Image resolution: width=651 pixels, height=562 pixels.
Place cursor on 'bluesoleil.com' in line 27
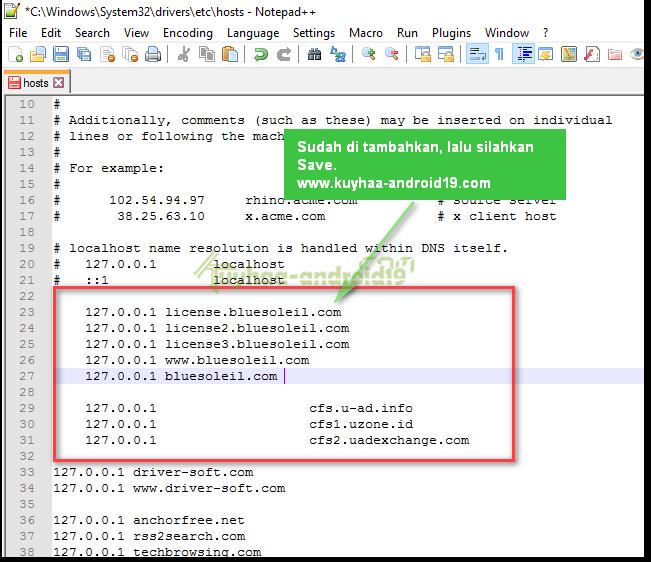221,376
